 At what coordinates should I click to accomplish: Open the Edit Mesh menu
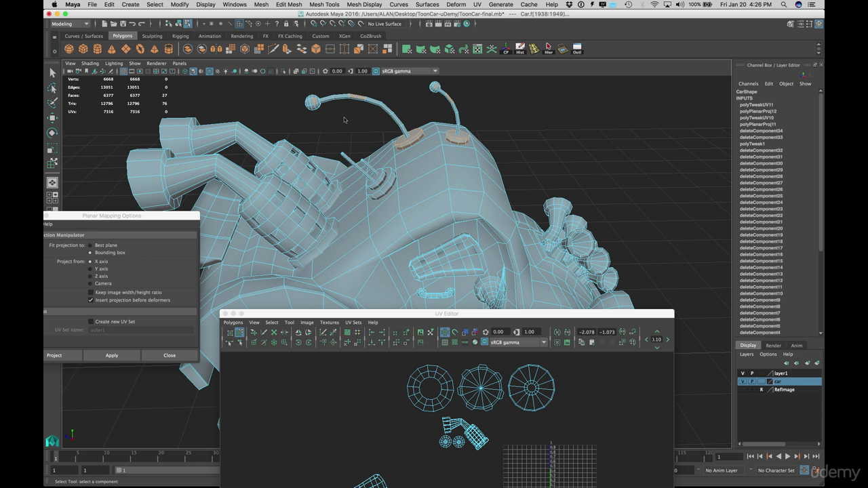[x=289, y=5]
